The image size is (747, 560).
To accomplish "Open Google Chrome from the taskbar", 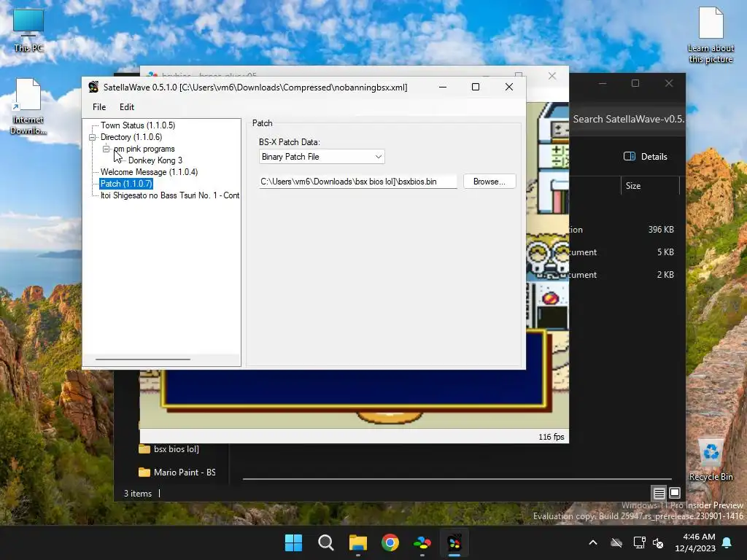I will point(390,542).
